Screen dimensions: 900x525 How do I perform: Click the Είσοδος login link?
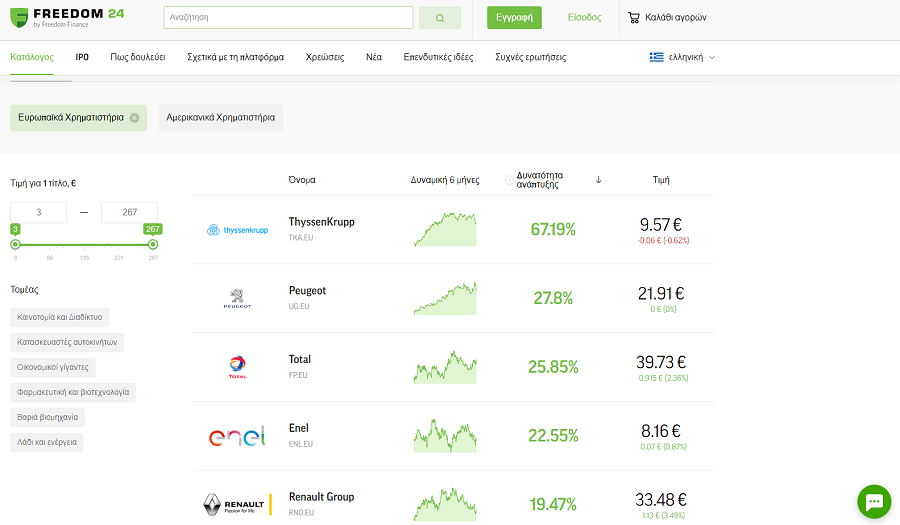coord(584,17)
